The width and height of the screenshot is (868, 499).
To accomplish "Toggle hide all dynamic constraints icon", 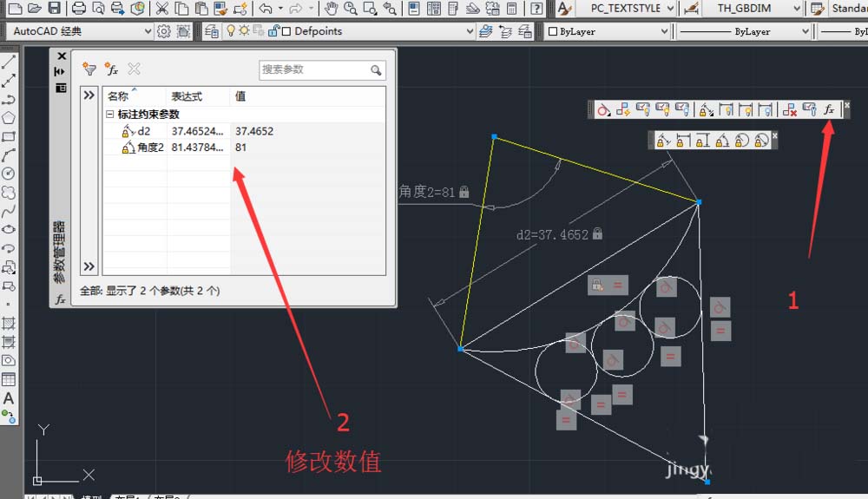I will click(x=766, y=109).
